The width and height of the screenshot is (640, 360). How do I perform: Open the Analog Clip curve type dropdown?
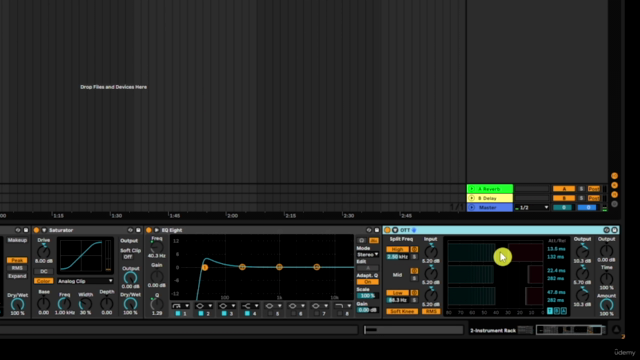85,281
